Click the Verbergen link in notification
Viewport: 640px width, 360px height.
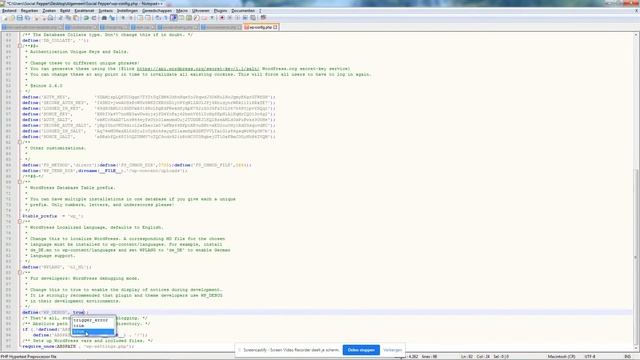click(x=392, y=350)
